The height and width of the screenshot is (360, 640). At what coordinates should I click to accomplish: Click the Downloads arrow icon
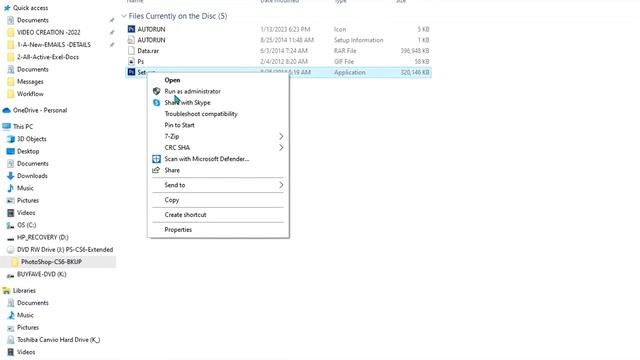click(11, 176)
